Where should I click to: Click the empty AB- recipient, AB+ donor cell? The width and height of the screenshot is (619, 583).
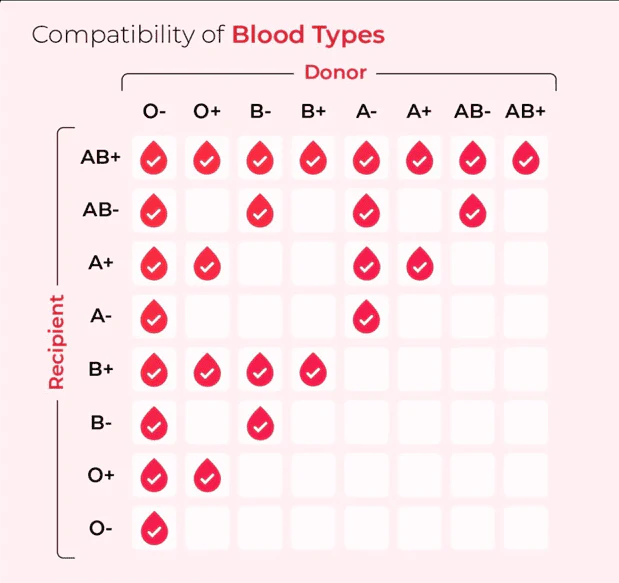pyautogui.click(x=525, y=211)
